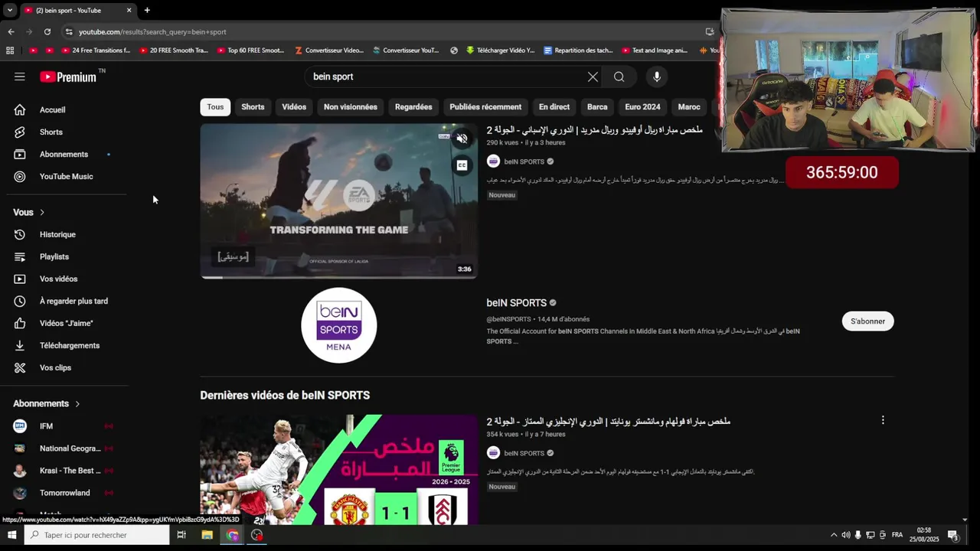The width and height of the screenshot is (980, 551).
Task: Open the bookmarks apps grid icon
Action: pos(10,51)
